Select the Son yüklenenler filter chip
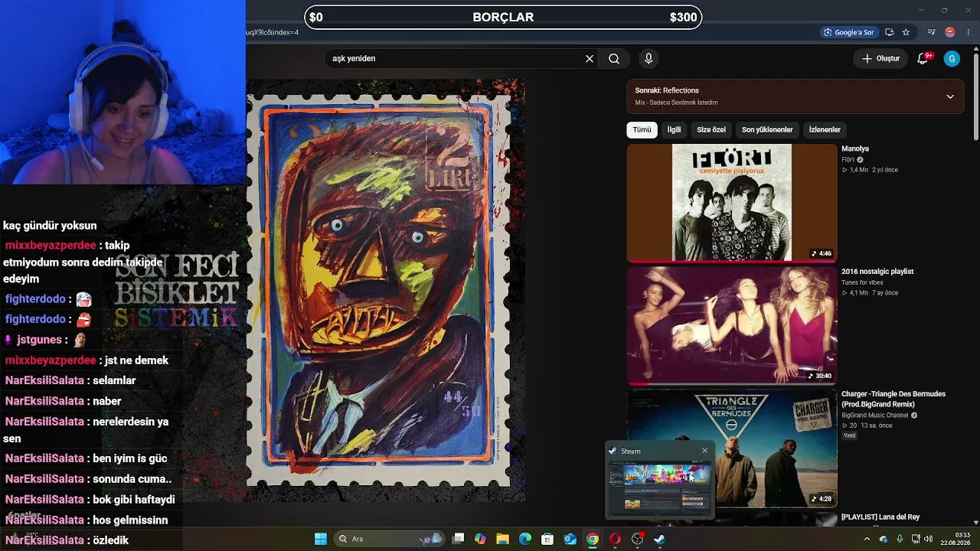This screenshot has height=551, width=980. 767,129
